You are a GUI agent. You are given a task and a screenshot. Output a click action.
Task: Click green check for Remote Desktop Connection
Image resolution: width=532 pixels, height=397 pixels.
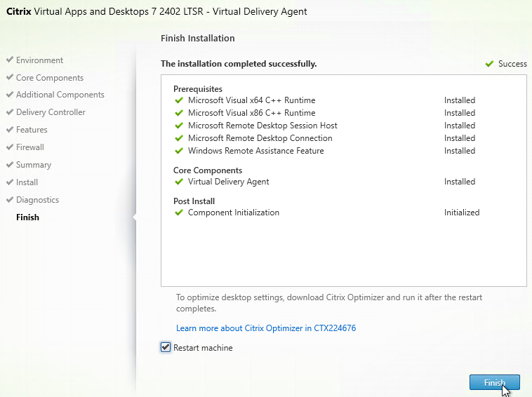click(179, 138)
